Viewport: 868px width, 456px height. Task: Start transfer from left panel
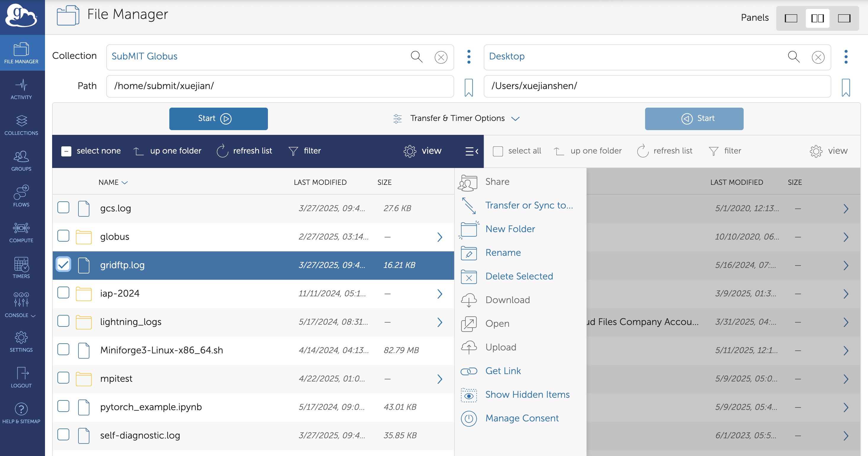[218, 119]
